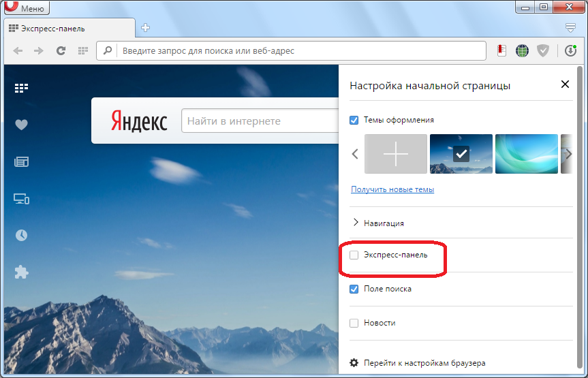This screenshot has width=588, height=378.
Task: Uncheck the Поле поиска checkbox
Action: click(x=354, y=289)
